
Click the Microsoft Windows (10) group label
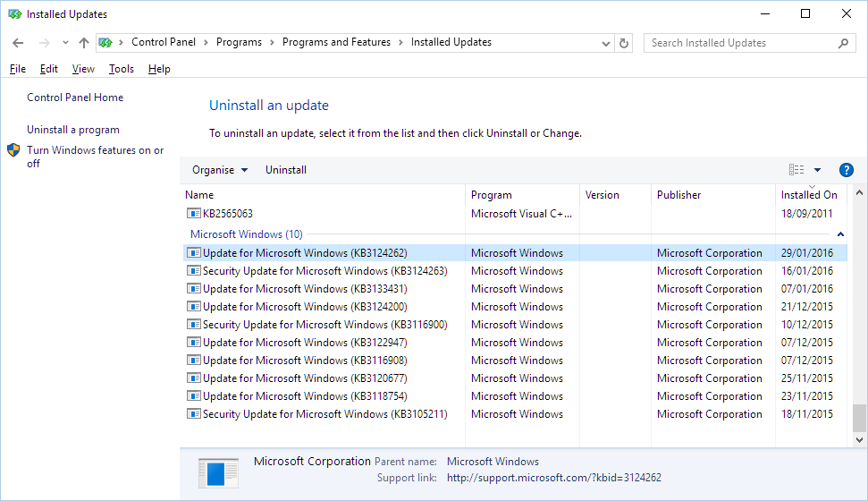point(247,234)
